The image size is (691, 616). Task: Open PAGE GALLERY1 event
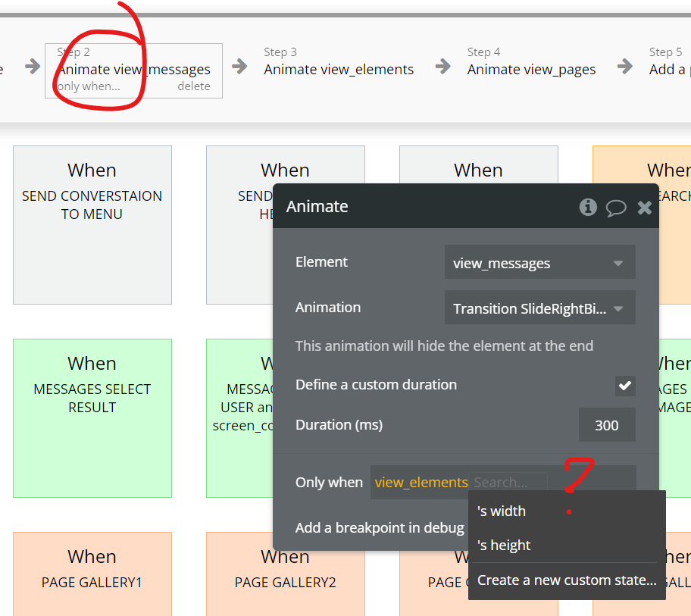pos(92,574)
